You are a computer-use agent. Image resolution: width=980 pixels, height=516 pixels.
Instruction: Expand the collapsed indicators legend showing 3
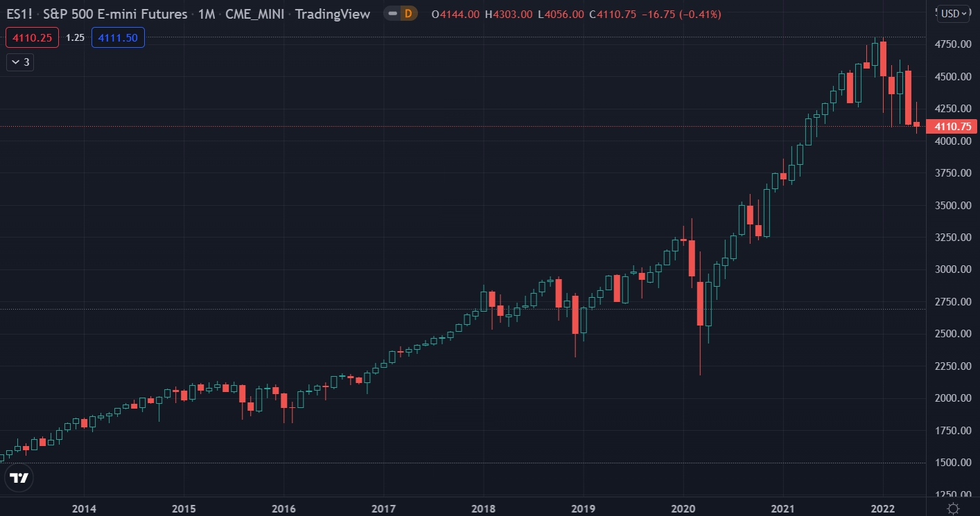(x=20, y=62)
